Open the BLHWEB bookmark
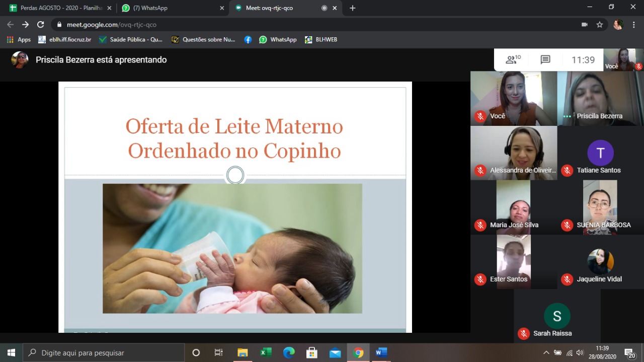Viewport: 644px width, 362px height. click(321, 39)
